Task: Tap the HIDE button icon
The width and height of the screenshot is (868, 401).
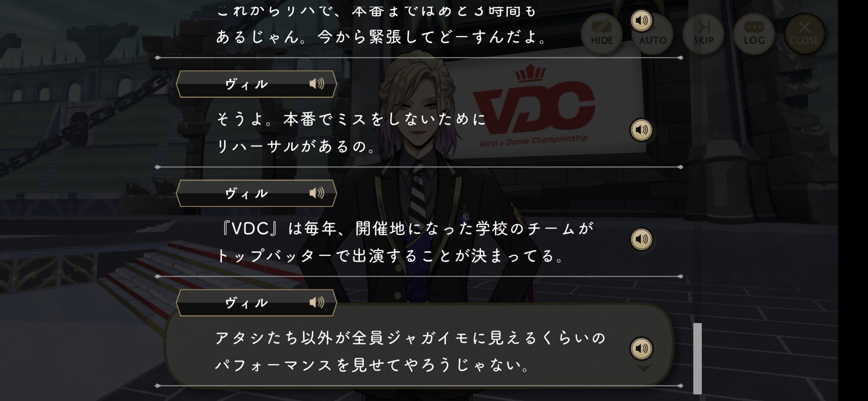Action: pos(602,33)
